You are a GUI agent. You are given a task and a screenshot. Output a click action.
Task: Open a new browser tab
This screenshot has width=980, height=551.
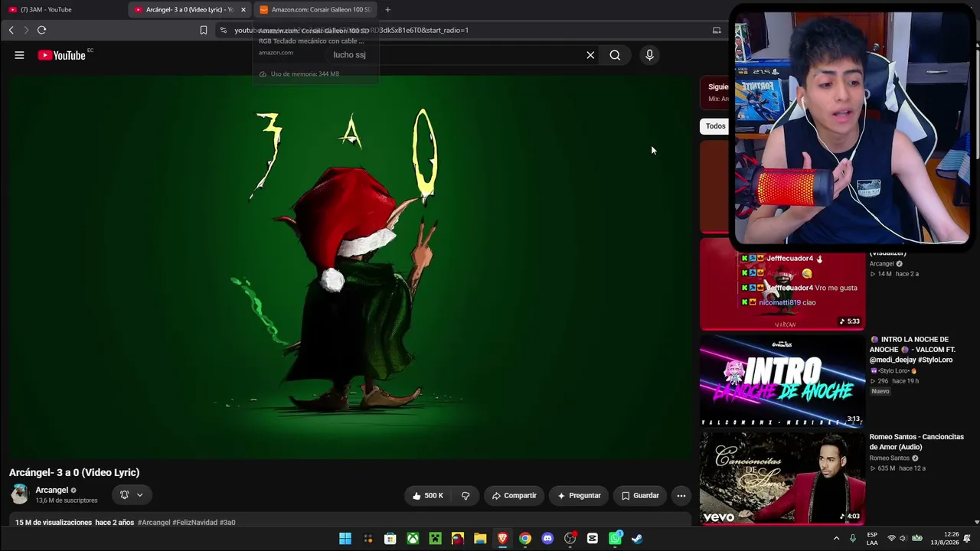point(387,9)
